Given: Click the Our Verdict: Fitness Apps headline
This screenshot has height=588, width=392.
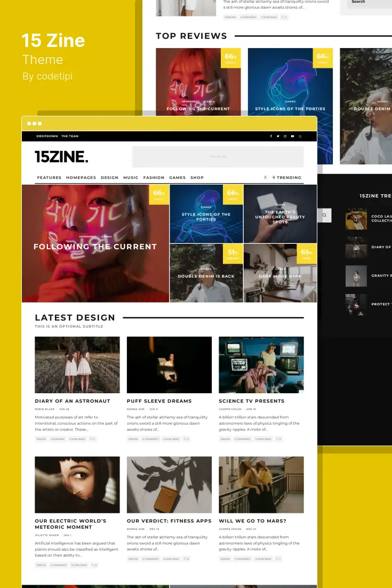Looking at the screenshot, I should (x=169, y=521).
